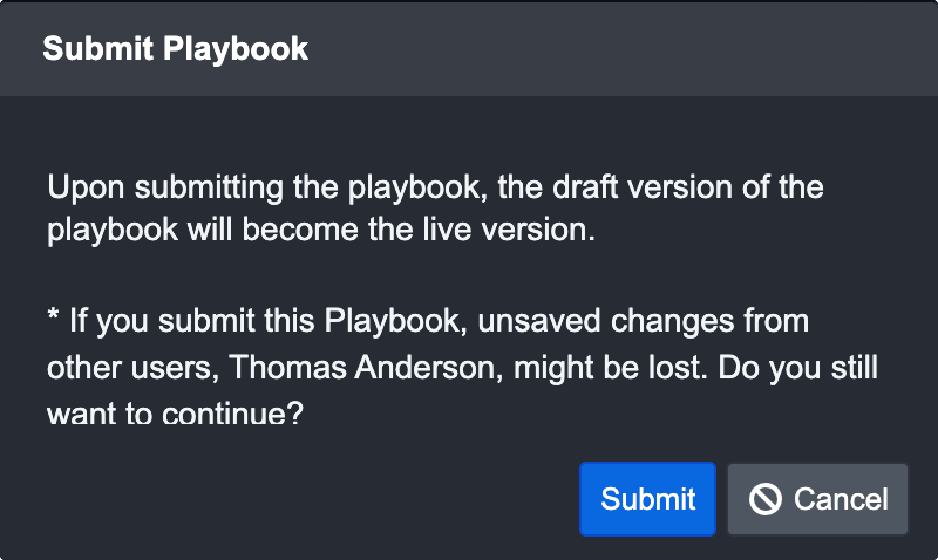938x560 pixels.
Task: Click the Cancel button
Action: pos(817,499)
